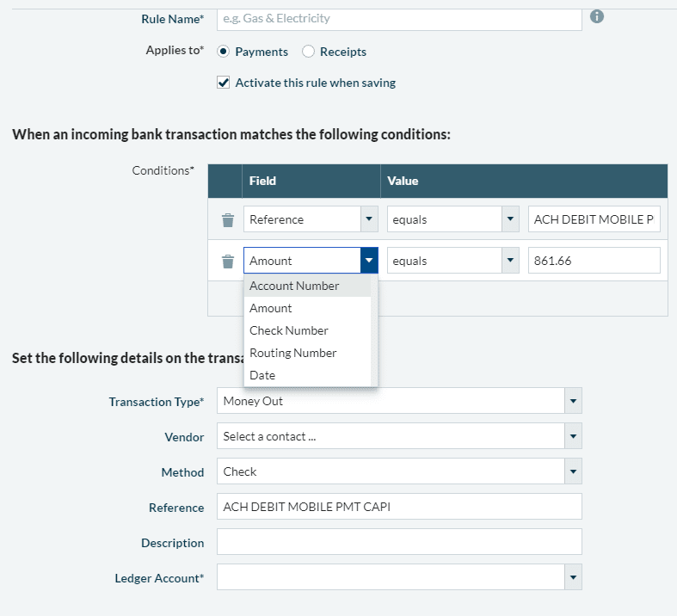This screenshot has width=677, height=616.
Task: Expand the Amount row's equals operator dropdown
Action: coord(510,261)
